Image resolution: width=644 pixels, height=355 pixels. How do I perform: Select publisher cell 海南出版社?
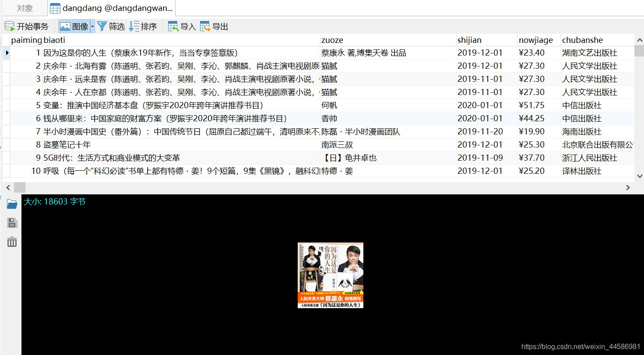click(598, 132)
